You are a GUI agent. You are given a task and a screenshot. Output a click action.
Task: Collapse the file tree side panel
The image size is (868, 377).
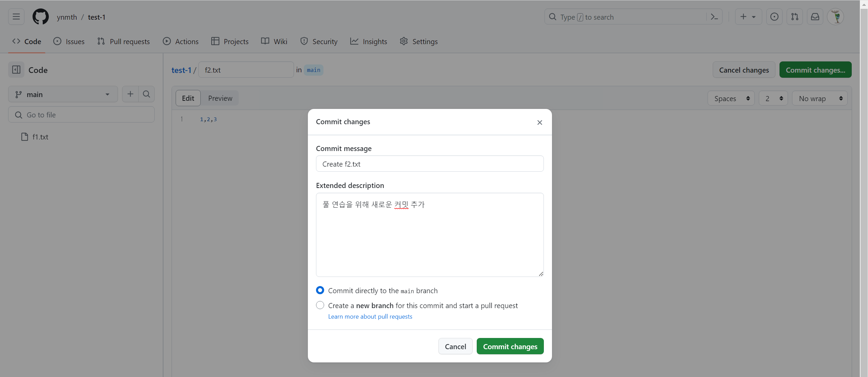[16, 70]
